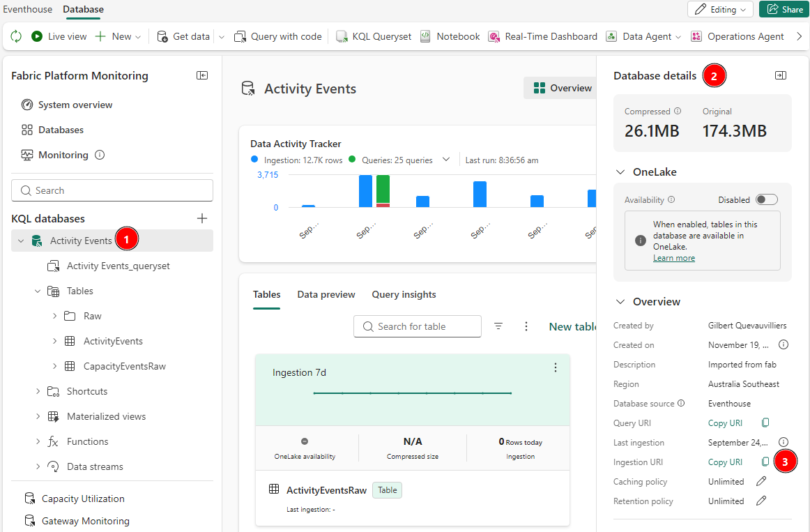Turn on Live view
This screenshot has height=532, width=810.
(59, 36)
